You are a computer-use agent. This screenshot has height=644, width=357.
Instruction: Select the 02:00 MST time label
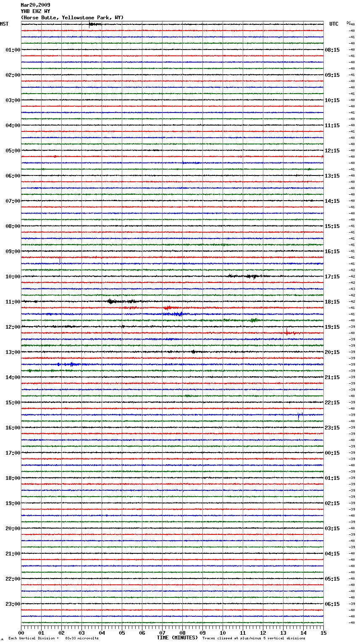13,75
